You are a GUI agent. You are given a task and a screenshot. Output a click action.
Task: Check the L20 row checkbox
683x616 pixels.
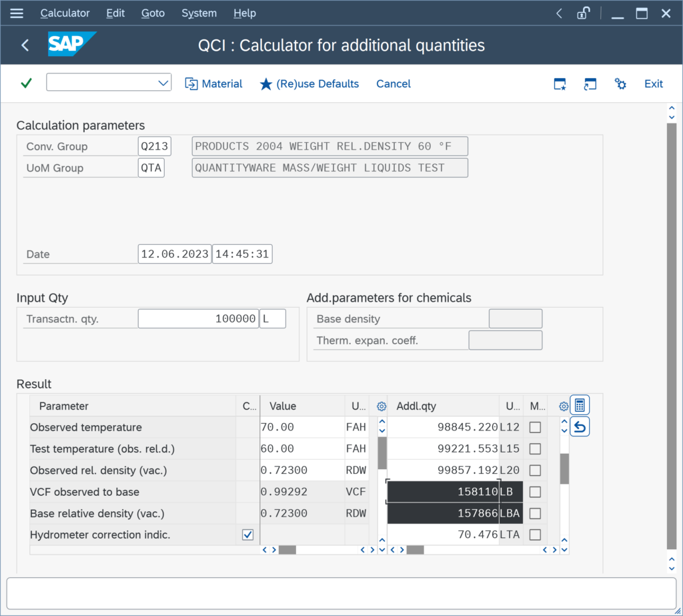click(x=535, y=471)
